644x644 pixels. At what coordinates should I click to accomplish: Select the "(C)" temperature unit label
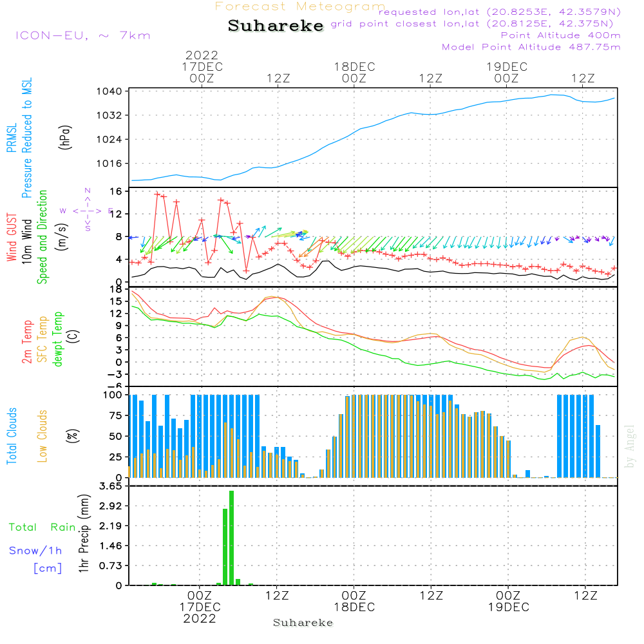point(73,336)
